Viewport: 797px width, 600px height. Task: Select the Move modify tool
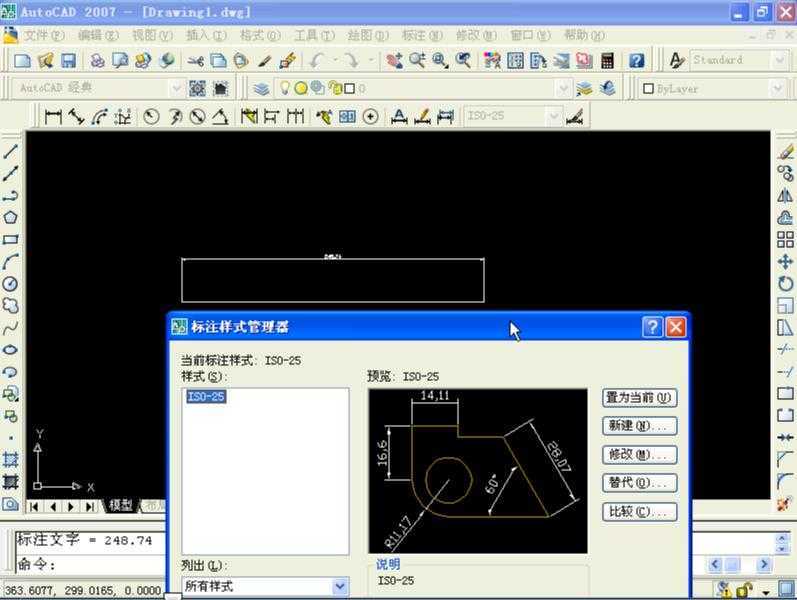[x=785, y=262]
